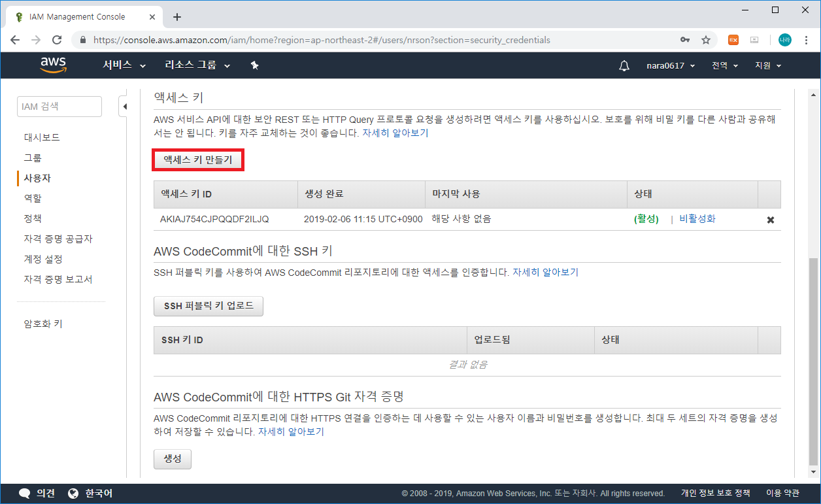This screenshot has width=821, height=504.
Task: Reload the page with refresh icon
Action: coord(57,40)
